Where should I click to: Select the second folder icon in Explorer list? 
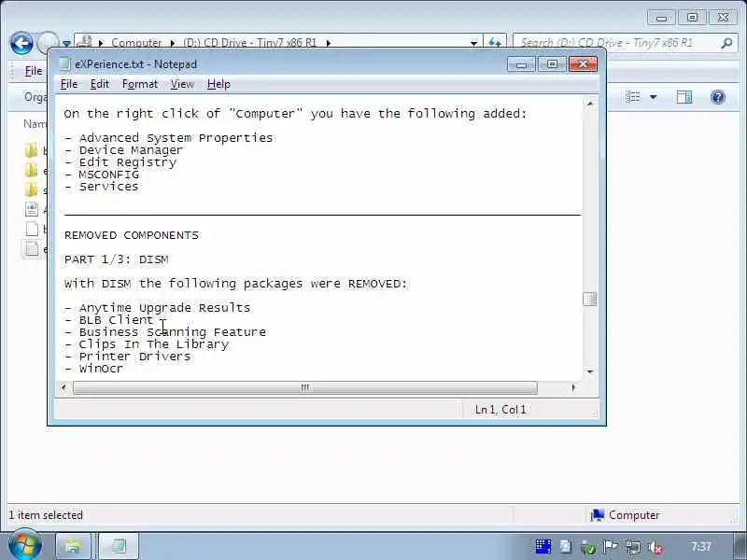[32, 170]
